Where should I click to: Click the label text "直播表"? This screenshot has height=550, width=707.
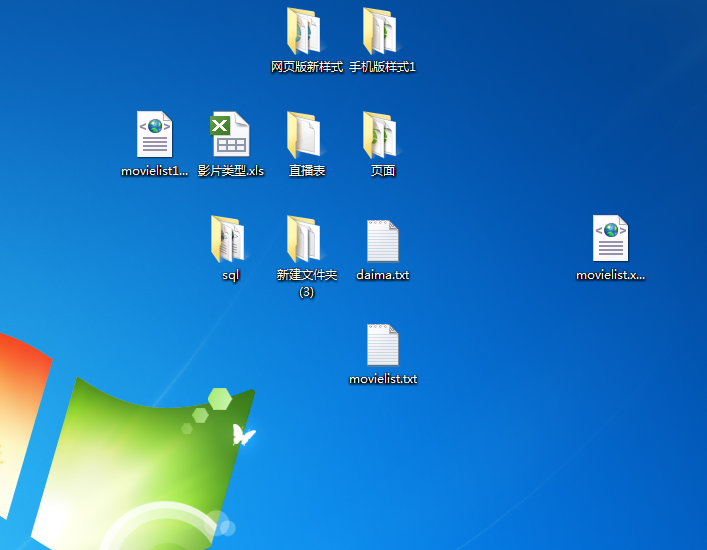(307, 171)
